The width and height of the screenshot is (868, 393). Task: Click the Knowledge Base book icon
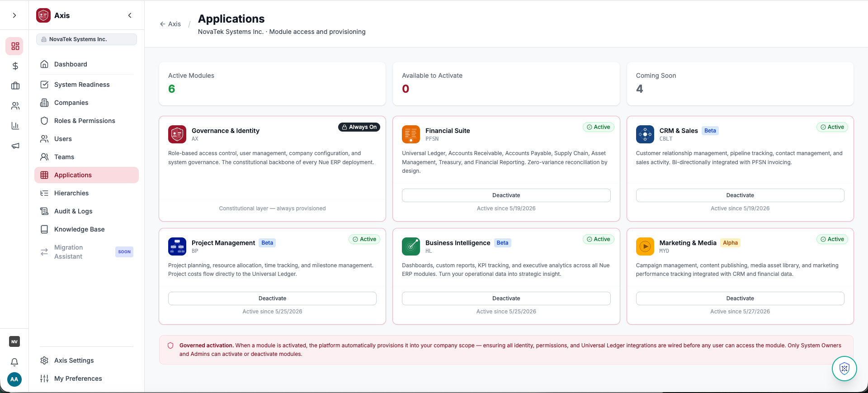click(x=44, y=229)
